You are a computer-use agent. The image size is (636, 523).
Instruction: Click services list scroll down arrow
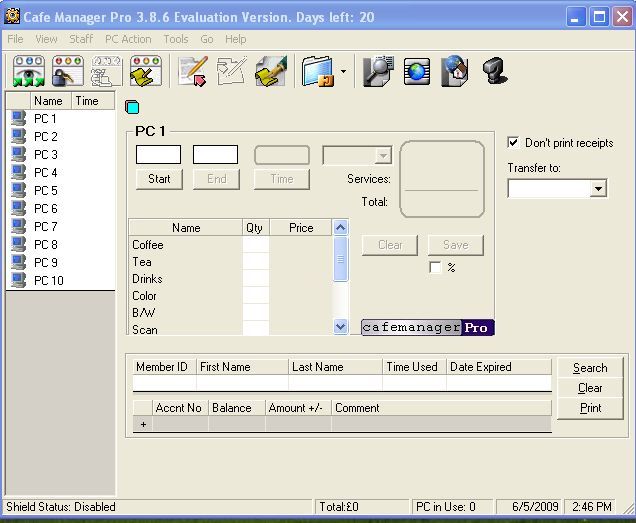(340, 326)
